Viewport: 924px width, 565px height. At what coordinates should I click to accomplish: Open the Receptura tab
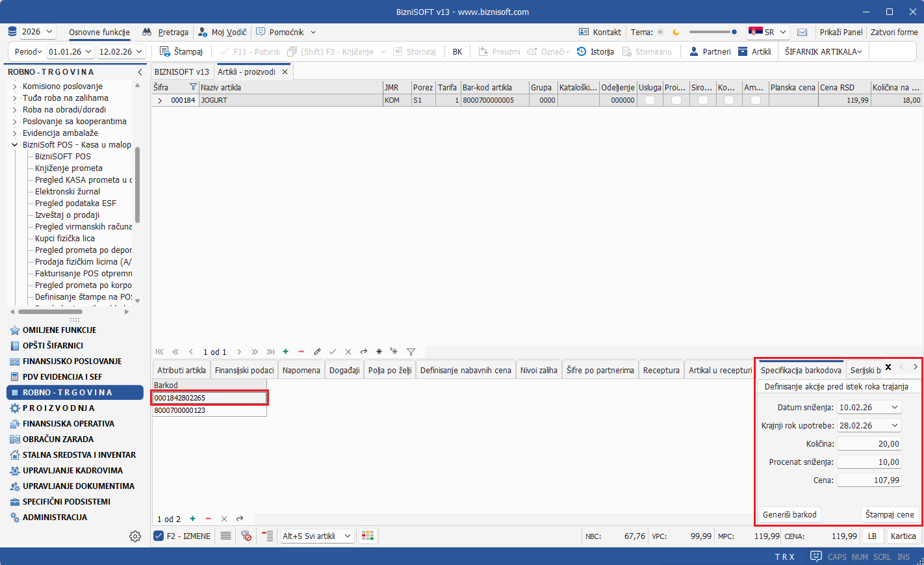pos(661,370)
